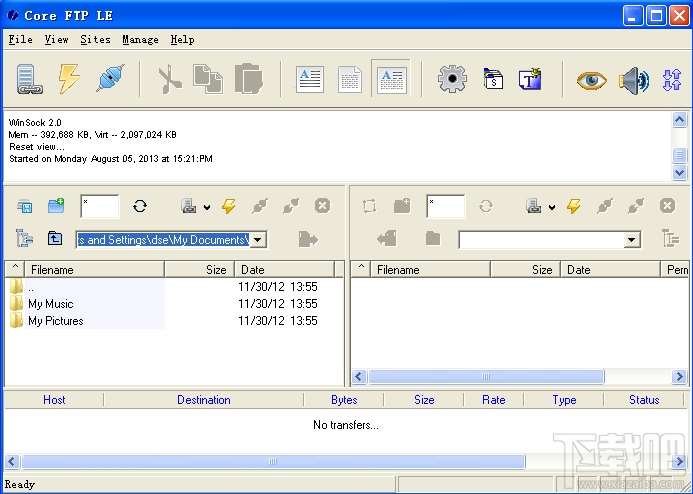Click the Edit file page icon
The image size is (693, 494).
(x=350, y=80)
